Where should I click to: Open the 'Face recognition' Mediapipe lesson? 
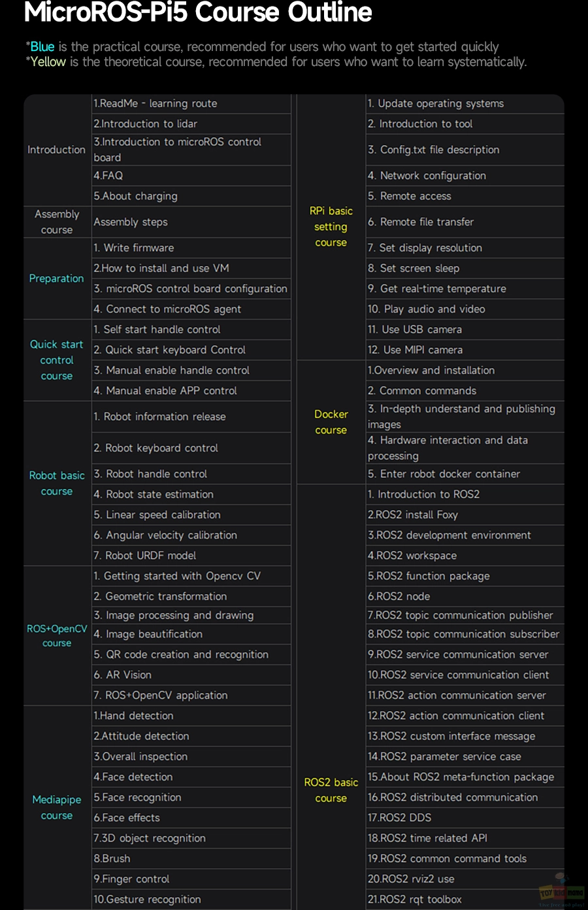(x=191, y=798)
